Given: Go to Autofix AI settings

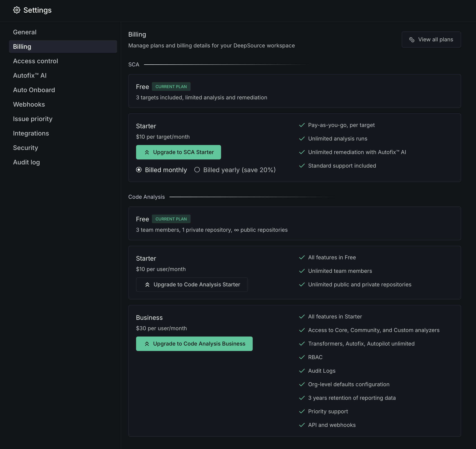Looking at the screenshot, I should (30, 75).
